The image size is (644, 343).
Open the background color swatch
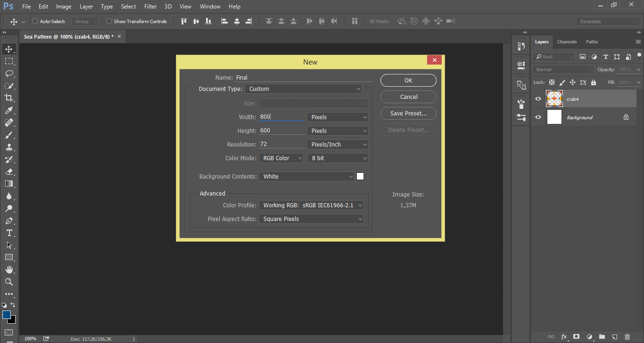[12, 320]
